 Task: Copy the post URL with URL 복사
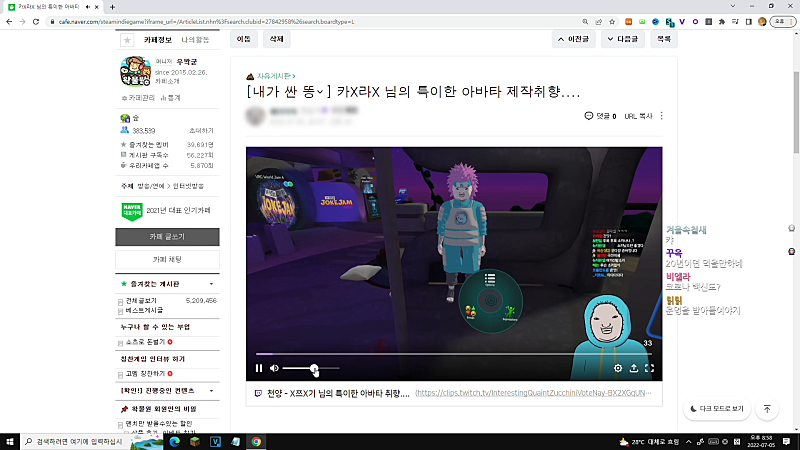(x=638, y=116)
